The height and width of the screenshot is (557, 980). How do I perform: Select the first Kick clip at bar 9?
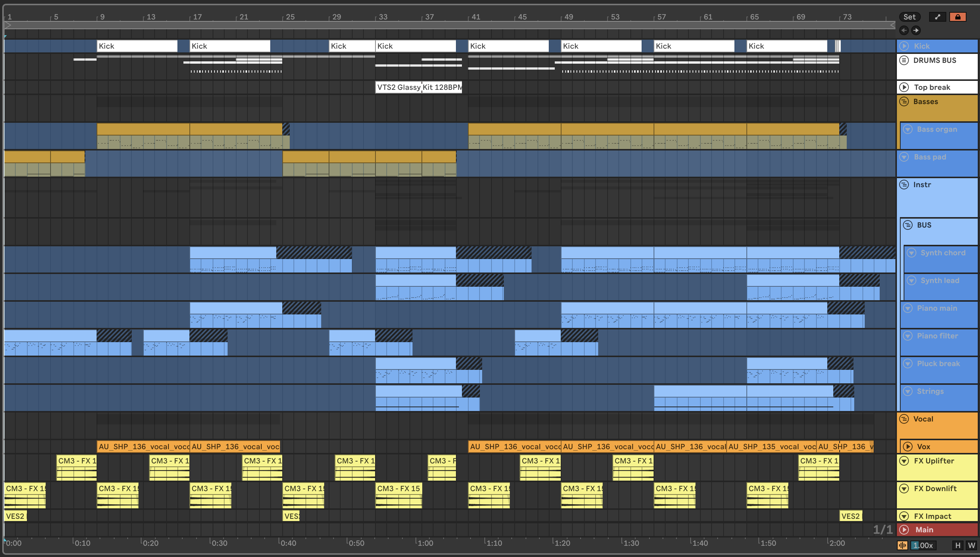coord(137,46)
